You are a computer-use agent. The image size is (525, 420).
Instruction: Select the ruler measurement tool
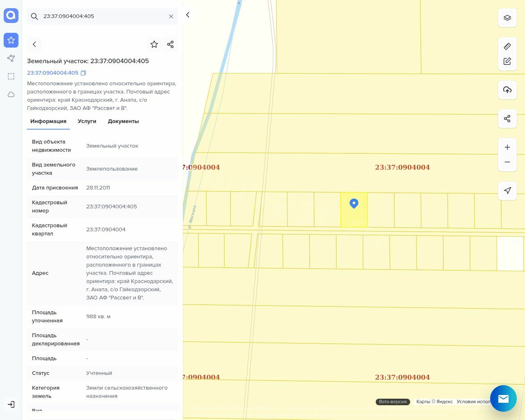(507, 46)
